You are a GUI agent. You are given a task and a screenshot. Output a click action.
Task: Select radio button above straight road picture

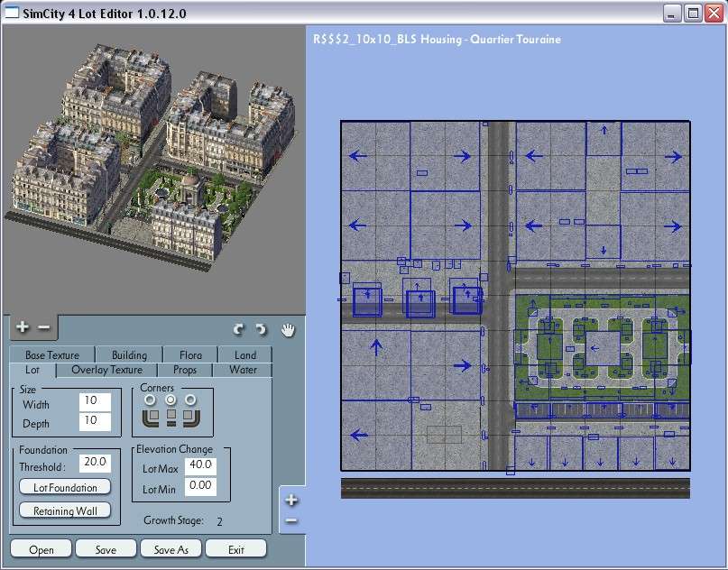[170, 400]
